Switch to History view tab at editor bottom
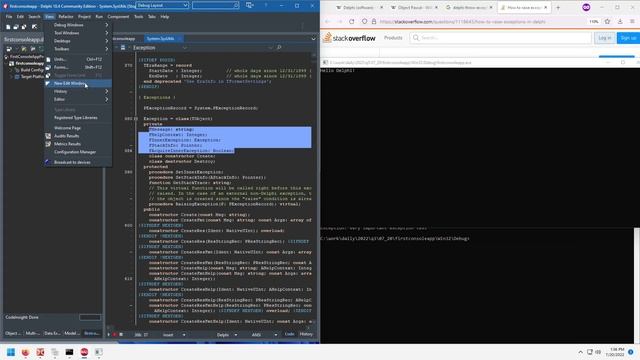Screen dimensions: 640x360 (306, 334)
